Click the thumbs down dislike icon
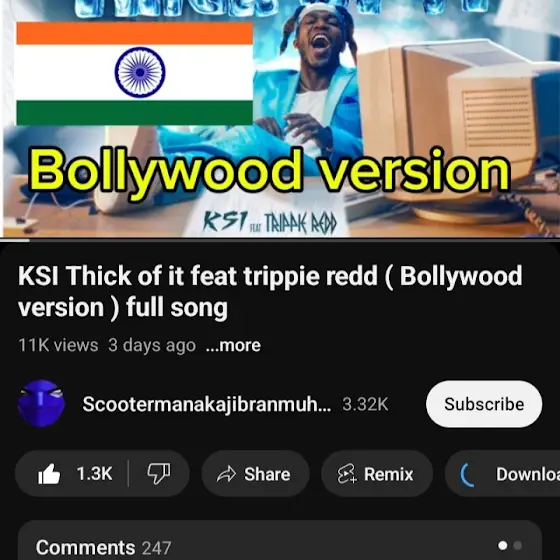 coord(159,474)
